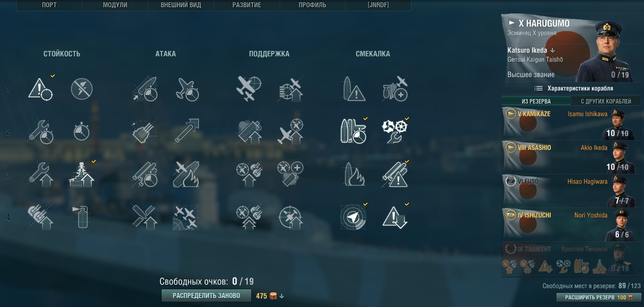Switch to the С других кораблей tab
The width and height of the screenshot is (644, 307).
pos(606,101)
